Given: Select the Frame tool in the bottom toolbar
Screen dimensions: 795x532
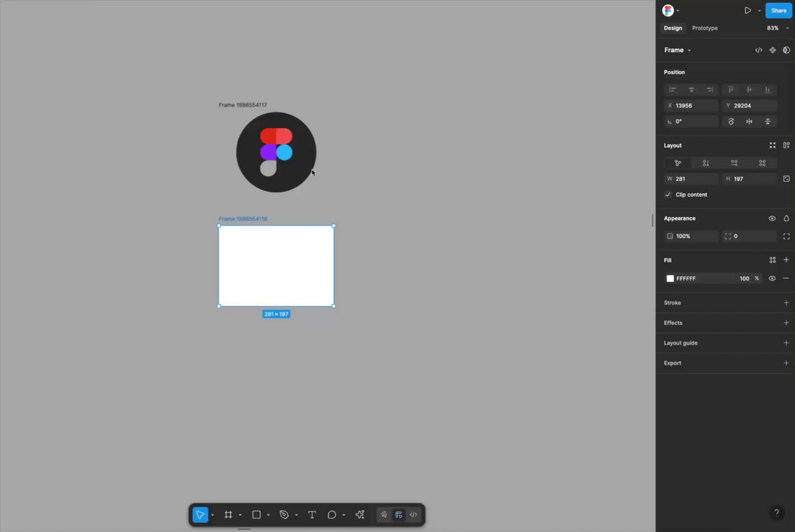Looking at the screenshot, I should tap(228, 515).
